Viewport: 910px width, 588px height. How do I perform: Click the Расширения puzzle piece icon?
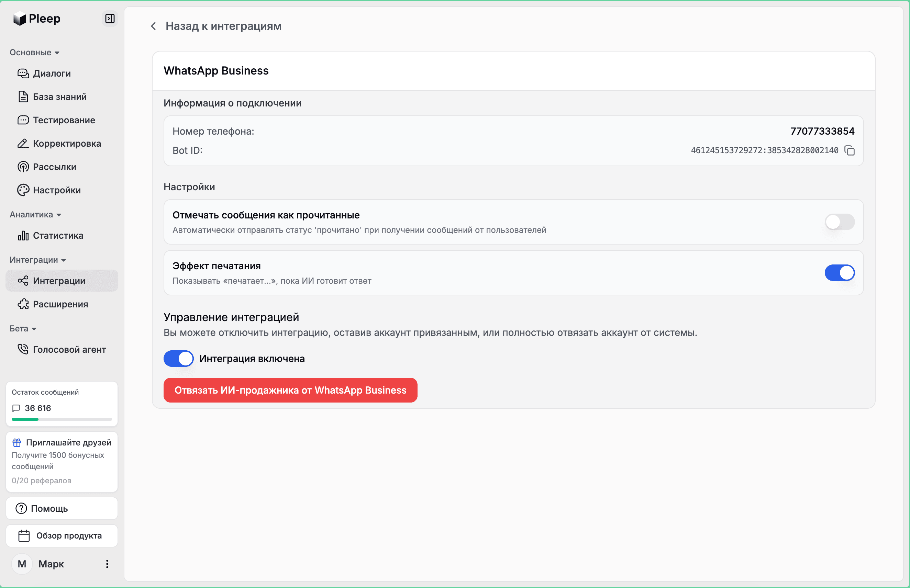(23, 304)
